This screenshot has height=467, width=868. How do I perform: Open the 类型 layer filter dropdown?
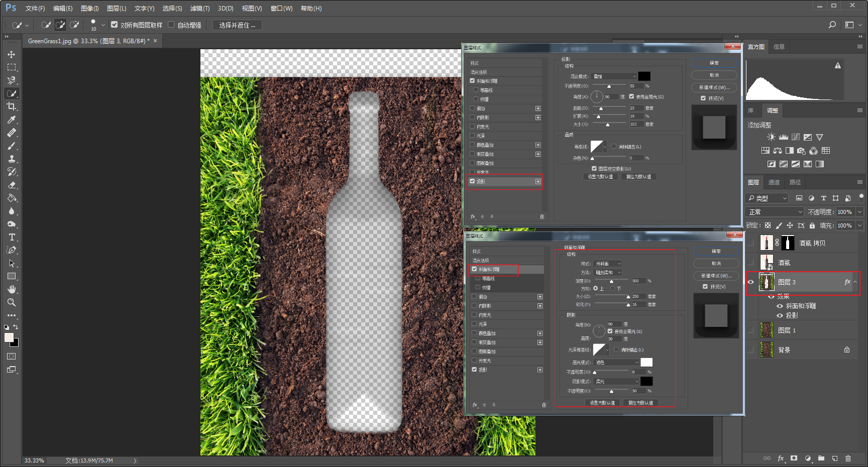coord(767,198)
